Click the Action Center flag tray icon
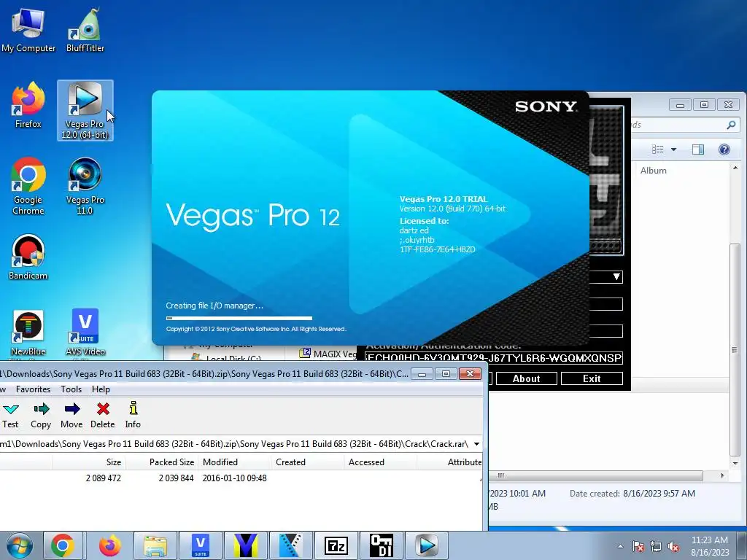 point(638,546)
